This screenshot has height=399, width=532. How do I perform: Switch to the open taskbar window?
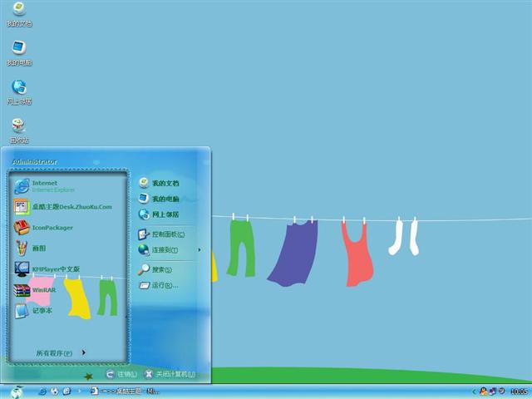click(x=125, y=392)
